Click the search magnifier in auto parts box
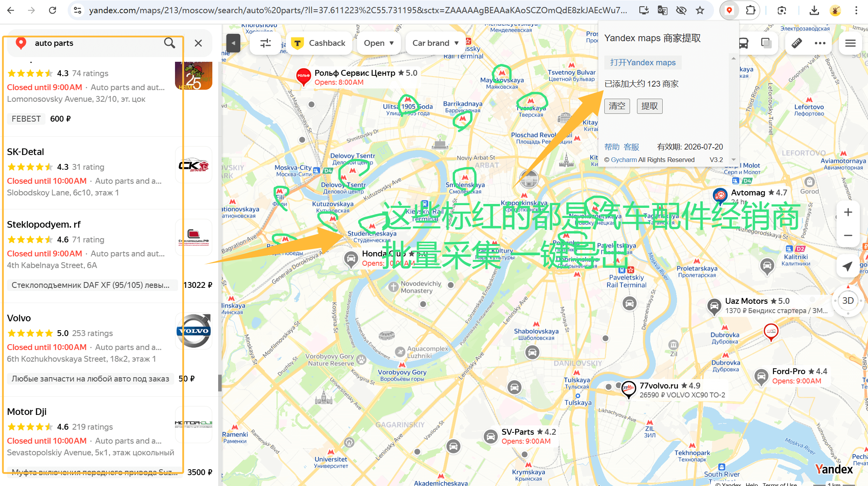Viewport: 868px width, 486px height. click(x=170, y=43)
